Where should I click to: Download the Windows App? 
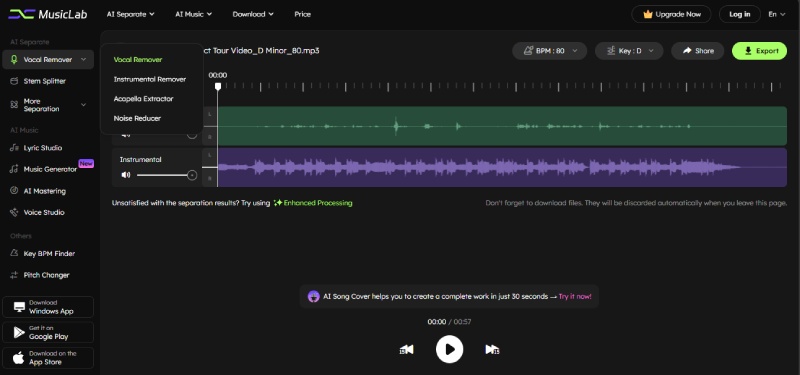pyautogui.click(x=48, y=307)
